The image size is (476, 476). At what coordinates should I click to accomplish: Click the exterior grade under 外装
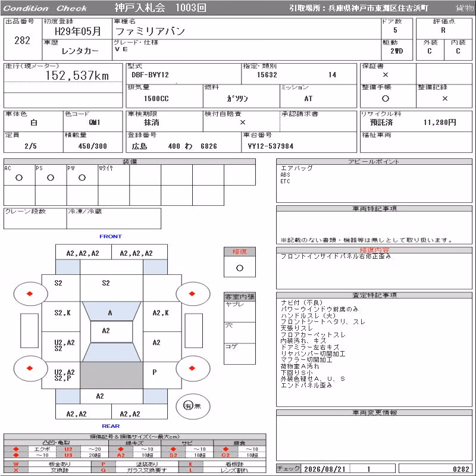[x=429, y=51]
